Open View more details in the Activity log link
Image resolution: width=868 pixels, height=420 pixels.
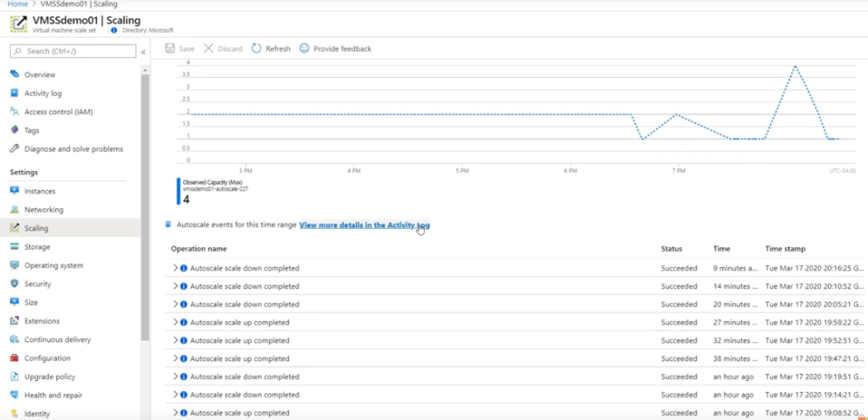(x=364, y=225)
